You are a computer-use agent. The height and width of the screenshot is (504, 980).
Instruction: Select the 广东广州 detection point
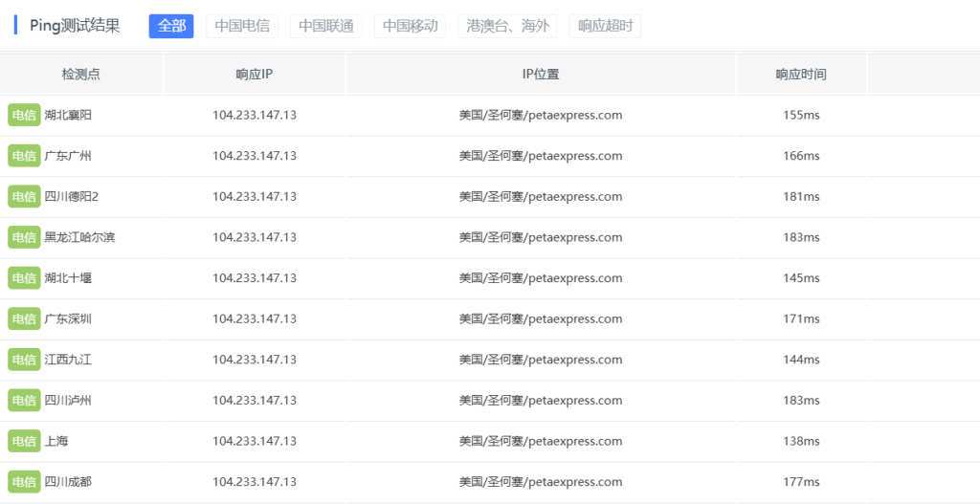68,156
